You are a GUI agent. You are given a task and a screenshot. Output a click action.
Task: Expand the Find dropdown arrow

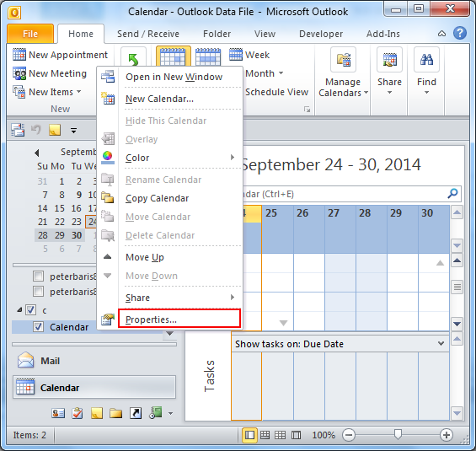[x=426, y=92]
